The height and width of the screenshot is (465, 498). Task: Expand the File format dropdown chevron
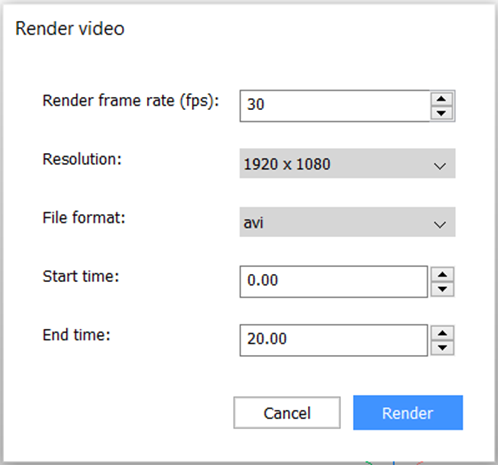click(x=440, y=225)
